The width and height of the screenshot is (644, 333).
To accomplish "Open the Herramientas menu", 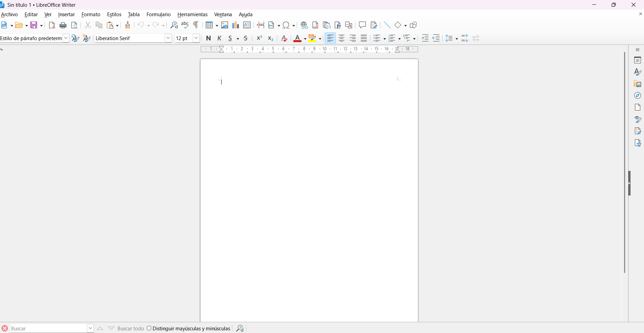I will pyautogui.click(x=192, y=14).
